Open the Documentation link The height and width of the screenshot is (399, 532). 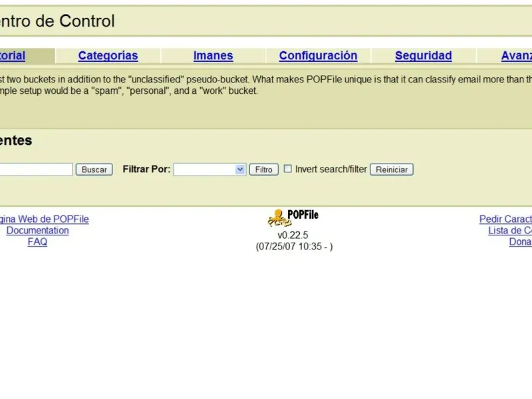(37, 230)
